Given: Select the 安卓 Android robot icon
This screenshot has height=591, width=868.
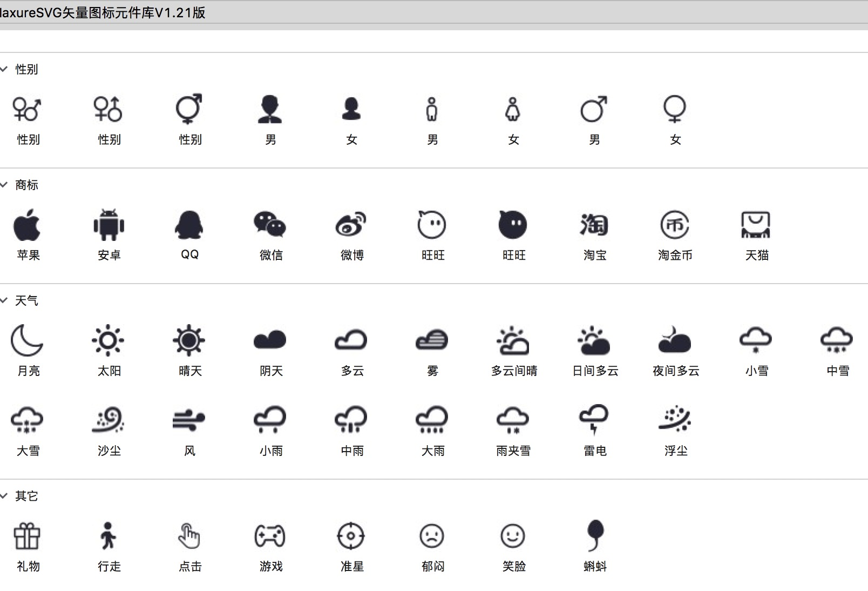Looking at the screenshot, I should click(109, 225).
